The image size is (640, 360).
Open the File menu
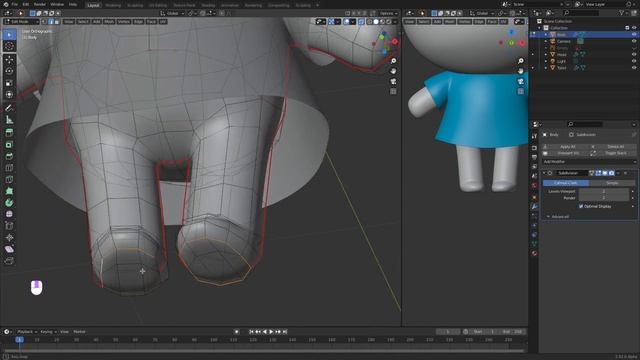[x=15, y=4]
